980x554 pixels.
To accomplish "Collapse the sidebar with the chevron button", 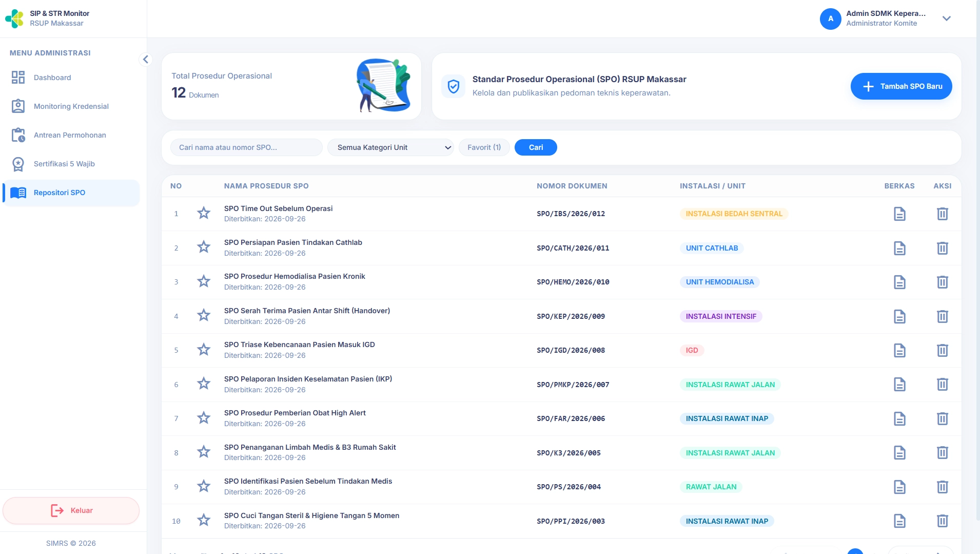I will [146, 60].
